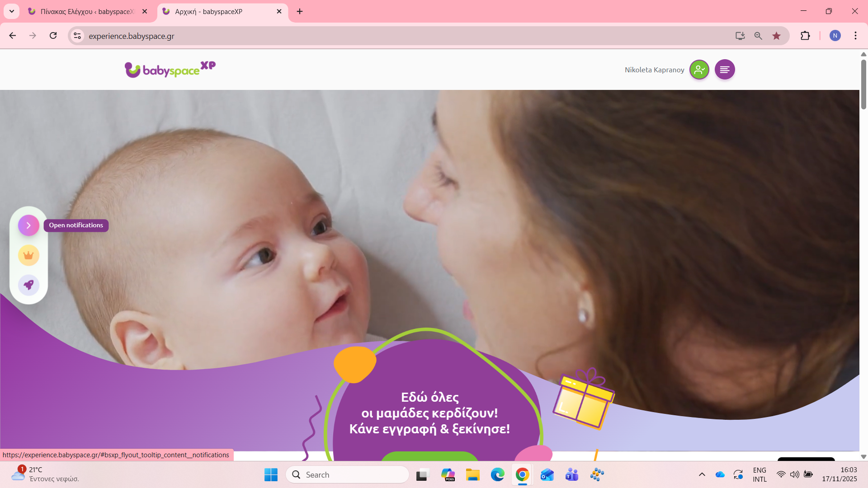Viewport: 868px width, 488px height.
Task: Bookmark page with star icon
Action: coord(776,36)
